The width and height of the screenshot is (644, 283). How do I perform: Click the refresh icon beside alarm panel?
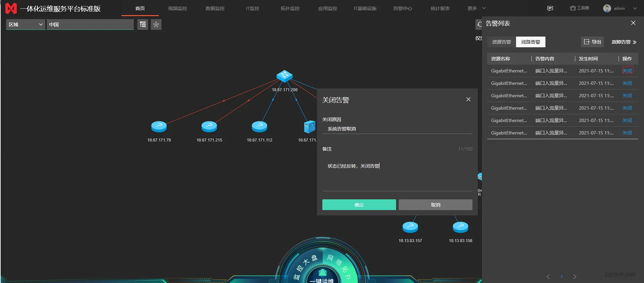click(479, 24)
